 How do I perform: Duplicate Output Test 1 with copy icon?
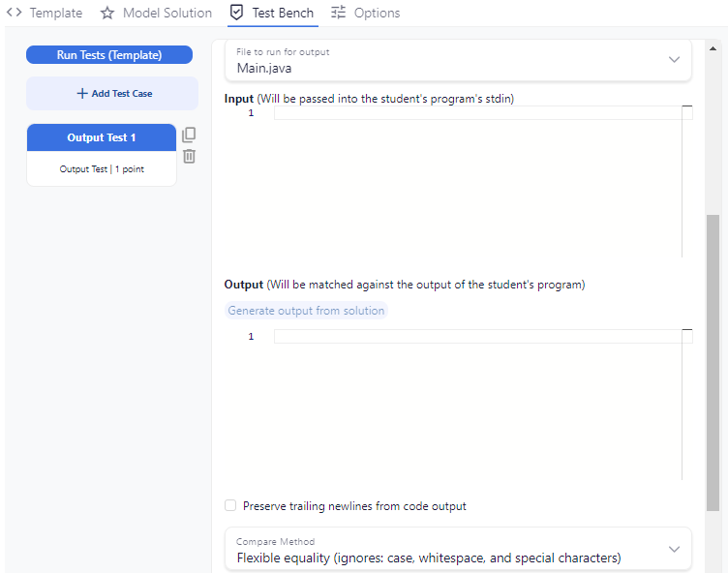(x=189, y=135)
